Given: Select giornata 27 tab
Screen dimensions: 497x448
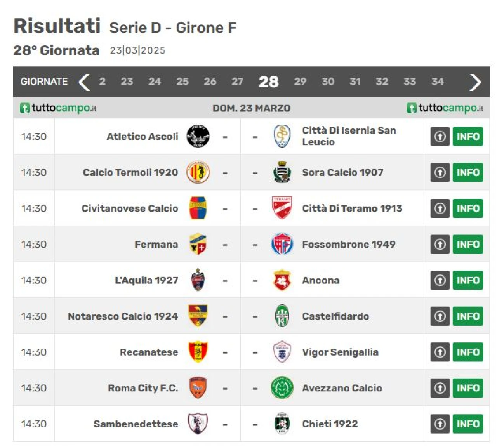Looking at the screenshot, I should click(237, 82).
